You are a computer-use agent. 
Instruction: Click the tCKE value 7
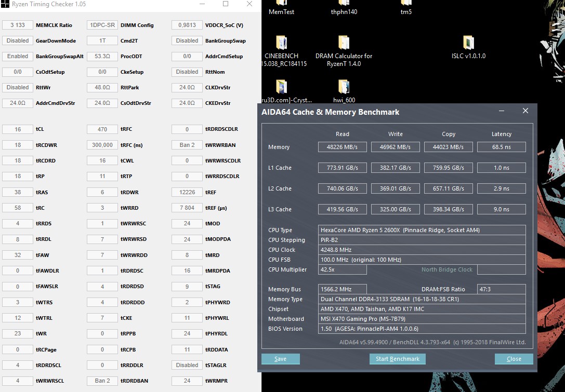point(102,318)
